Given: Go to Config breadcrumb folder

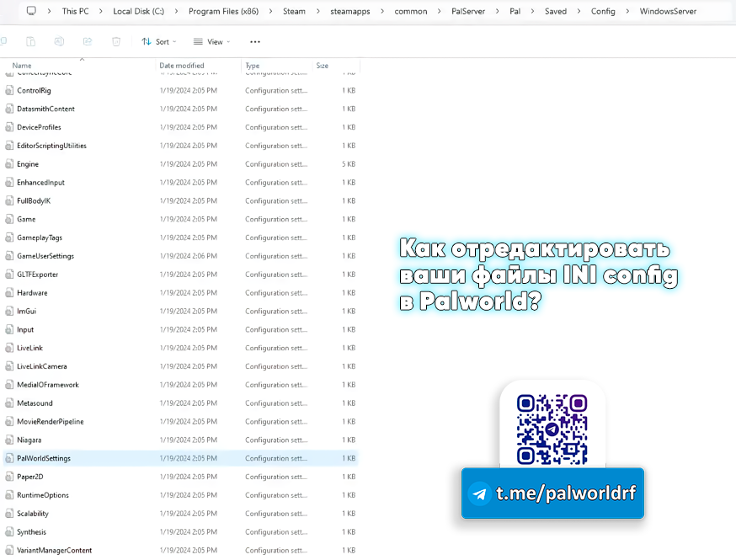Looking at the screenshot, I should click(603, 11).
